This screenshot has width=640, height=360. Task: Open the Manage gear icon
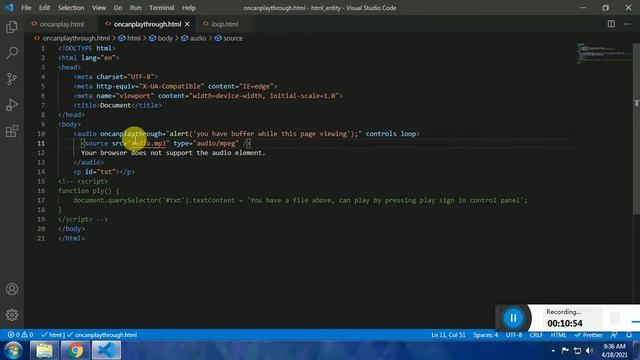point(12,315)
